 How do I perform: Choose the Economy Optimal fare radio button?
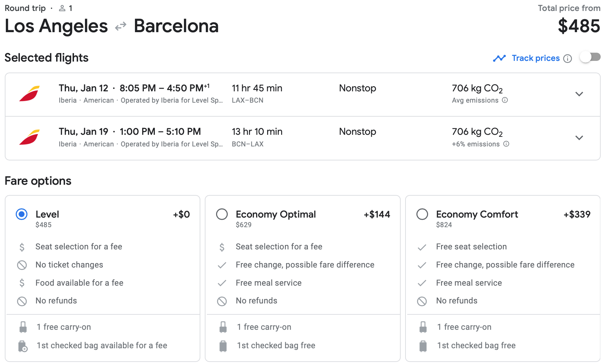pyautogui.click(x=222, y=214)
